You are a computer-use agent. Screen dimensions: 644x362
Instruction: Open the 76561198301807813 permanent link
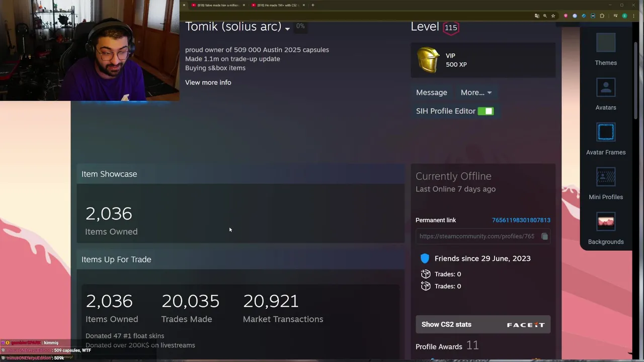click(x=521, y=220)
